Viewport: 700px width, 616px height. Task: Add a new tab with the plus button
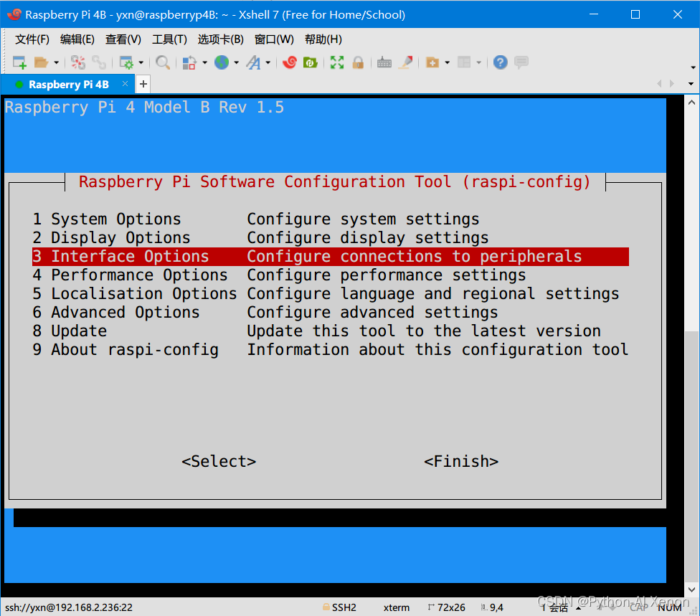[x=143, y=84]
